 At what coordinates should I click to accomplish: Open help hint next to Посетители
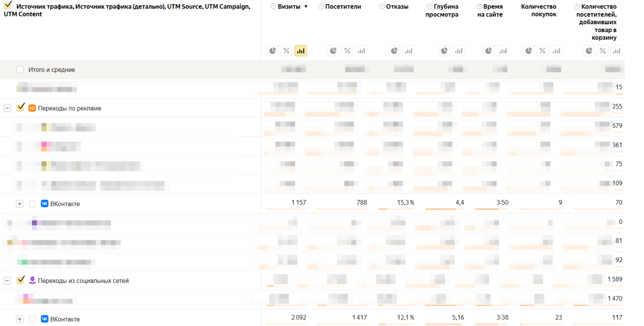click(321, 6)
